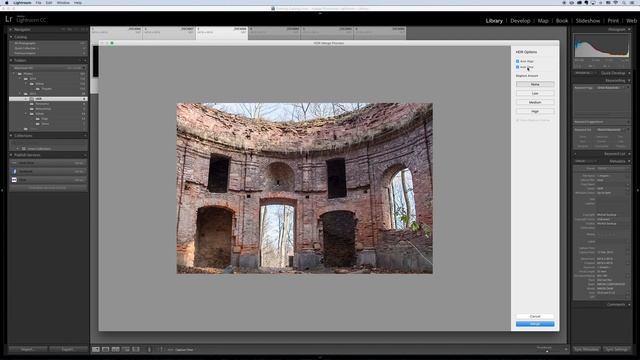Click the histogram graph
This screenshot has width=640, height=360.
602,46
